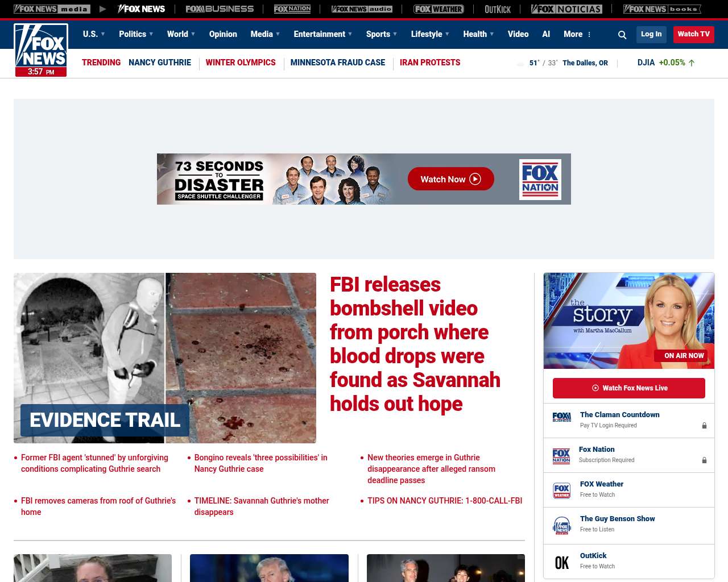Open FBI removes cameras from roof story
This screenshot has height=582, width=728.
click(x=98, y=506)
